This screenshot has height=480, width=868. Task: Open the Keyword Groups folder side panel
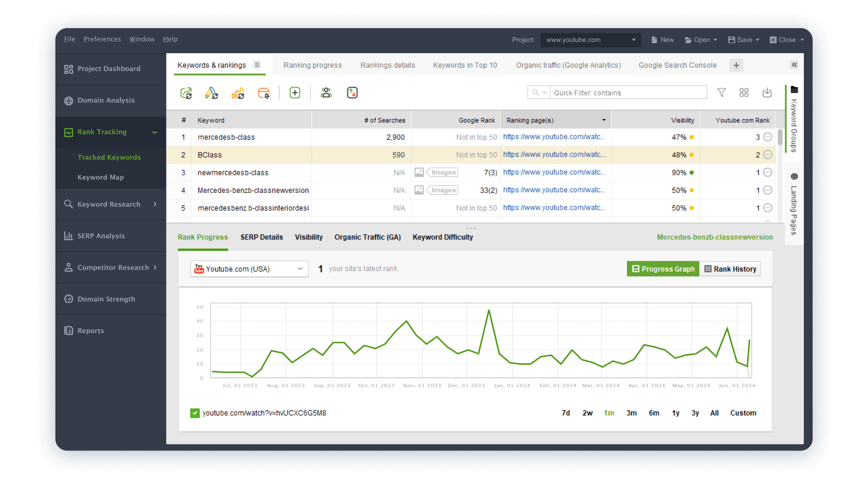(x=794, y=119)
